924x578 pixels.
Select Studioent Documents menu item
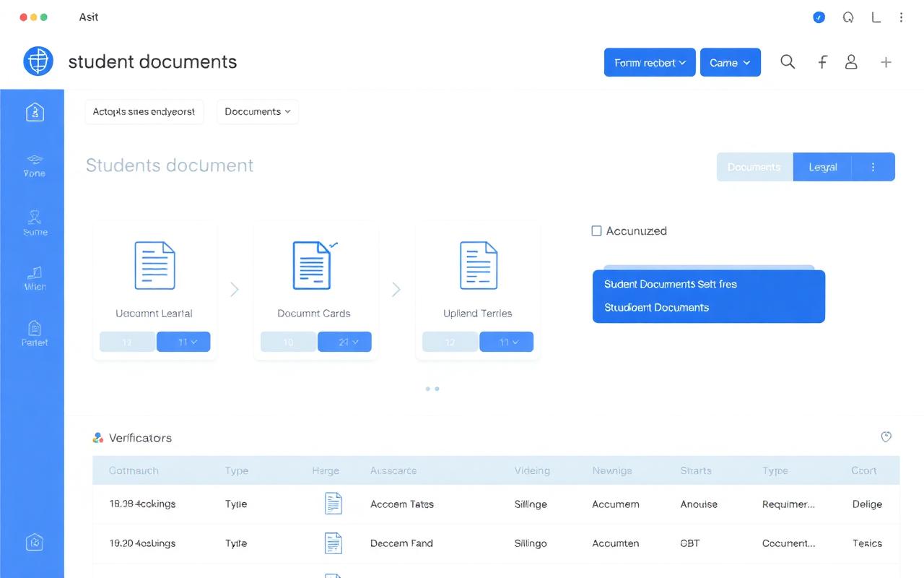[x=656, y=307]
